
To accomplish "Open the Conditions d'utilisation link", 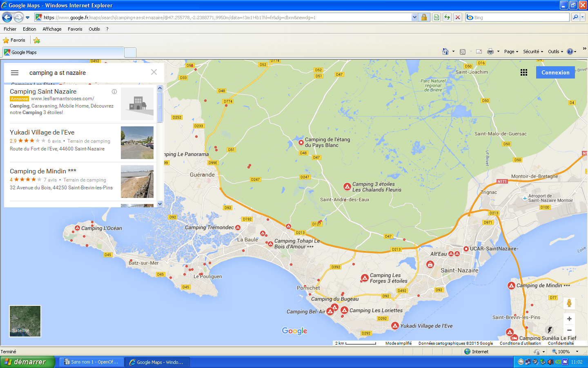I will [520, 343].
